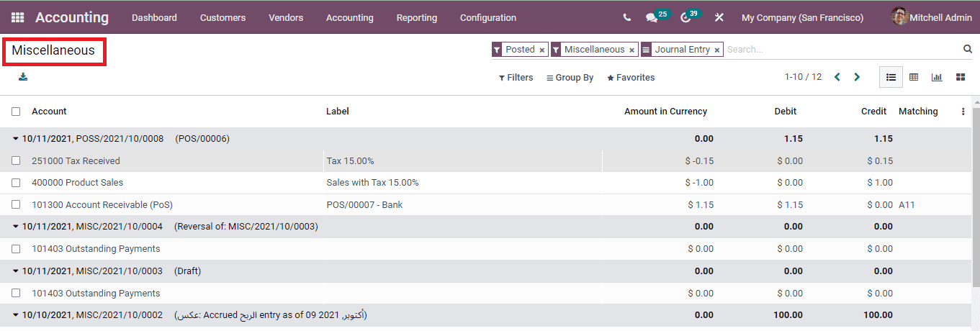Open the Configuration menu
The image size is (980, 331).
click(488, 17)
